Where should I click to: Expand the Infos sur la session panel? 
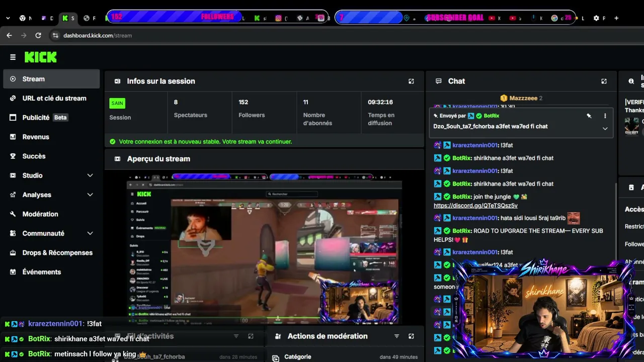click(x=411, y=81)
